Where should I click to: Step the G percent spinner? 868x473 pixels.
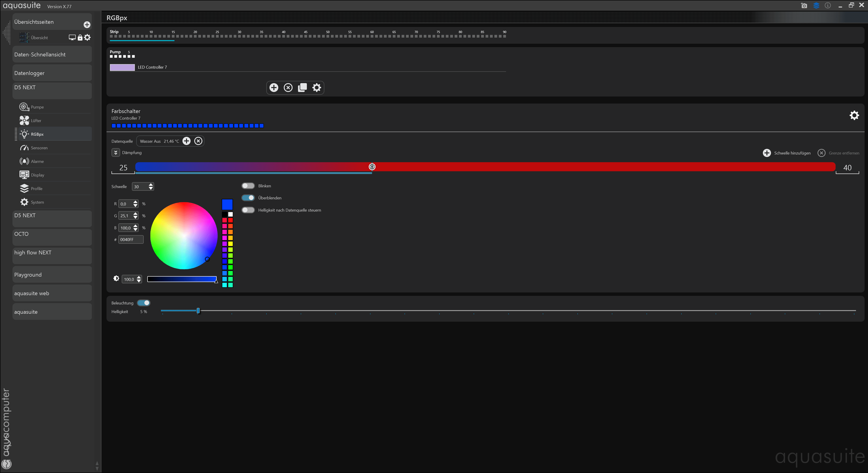click(x=136, y=216)
